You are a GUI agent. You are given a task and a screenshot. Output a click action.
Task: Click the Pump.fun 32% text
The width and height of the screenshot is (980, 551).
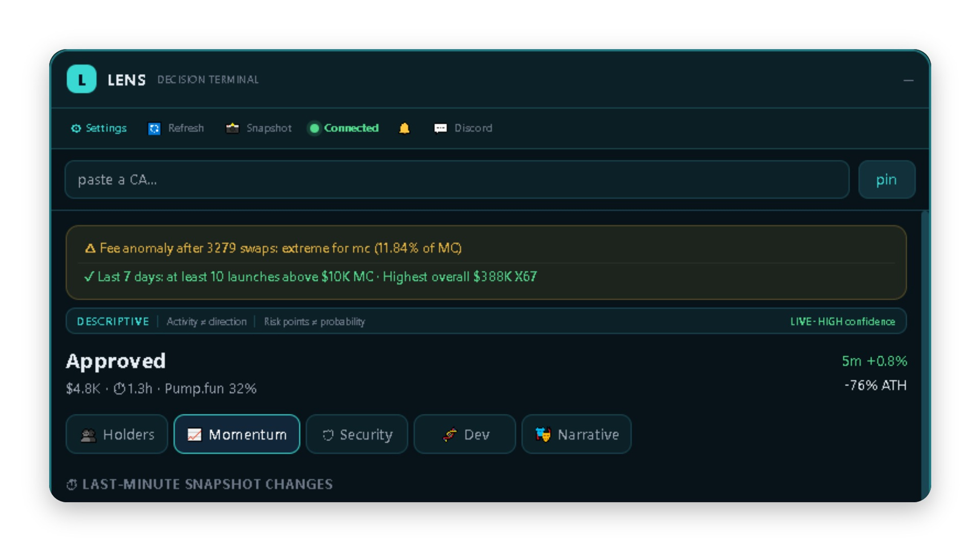211,388
